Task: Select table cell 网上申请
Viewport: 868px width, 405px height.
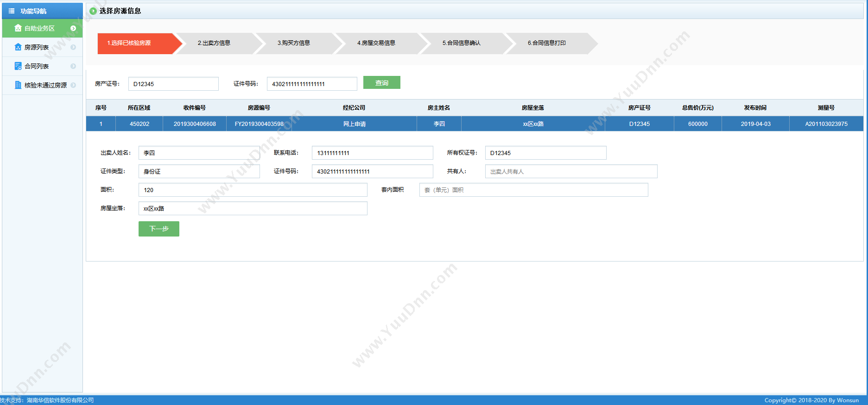Action: pyautogui.click(x=355, y=124)
